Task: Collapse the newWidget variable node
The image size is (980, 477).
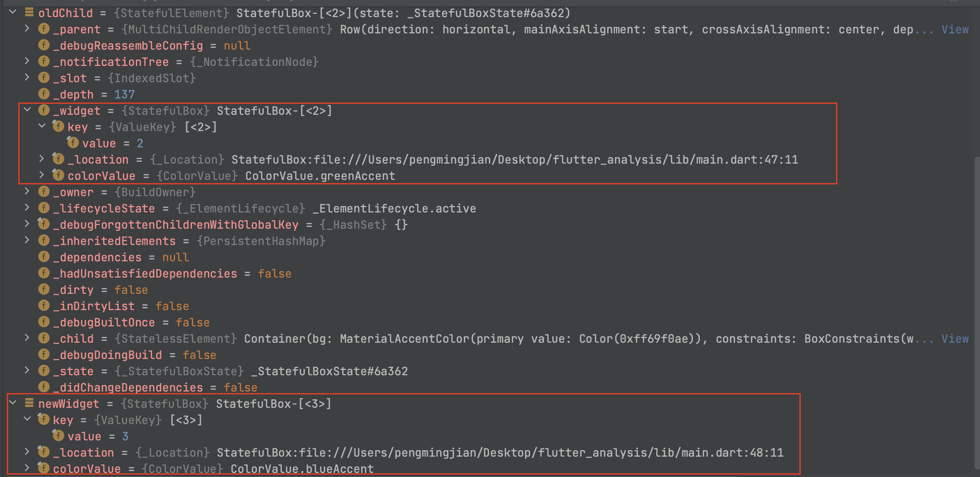Action: (x=13, y=403)
